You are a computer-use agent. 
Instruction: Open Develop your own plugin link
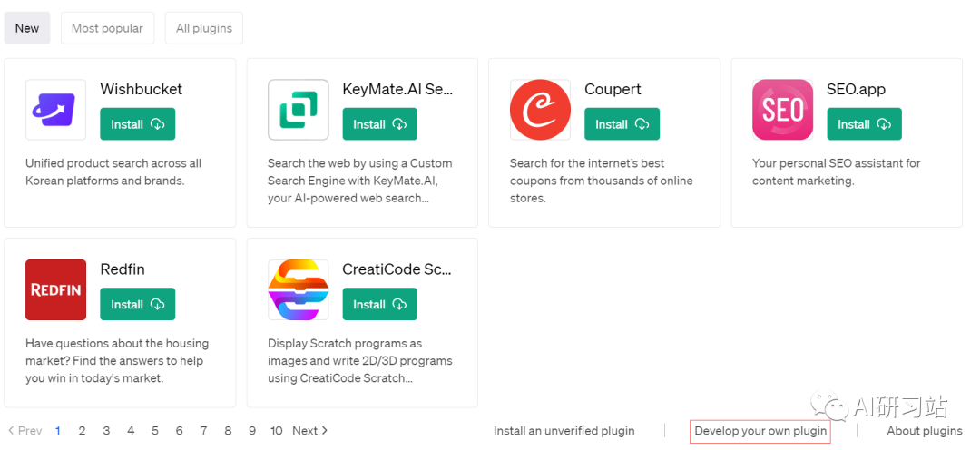point(760,431)
